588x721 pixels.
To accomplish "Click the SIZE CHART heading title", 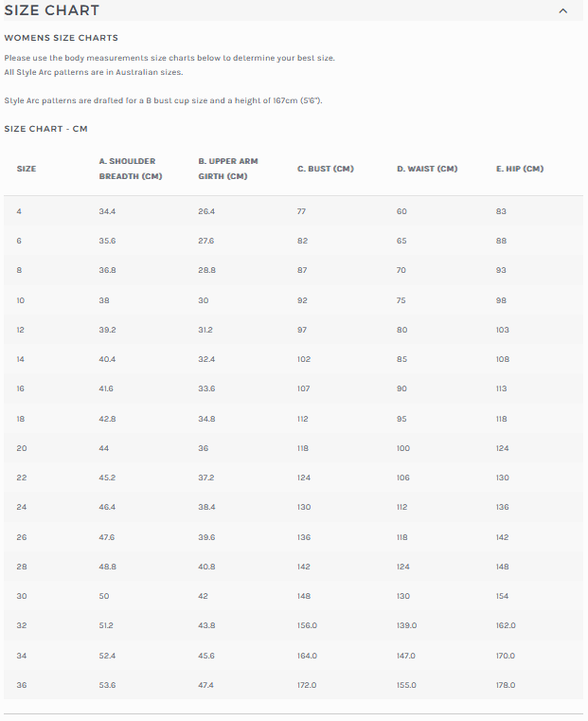I will (52, 10).
